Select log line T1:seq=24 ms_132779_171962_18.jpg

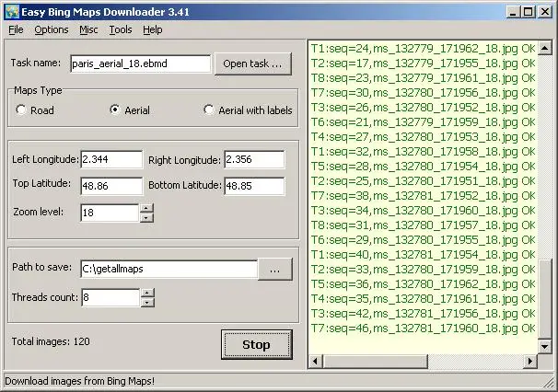tap(424, 49)
